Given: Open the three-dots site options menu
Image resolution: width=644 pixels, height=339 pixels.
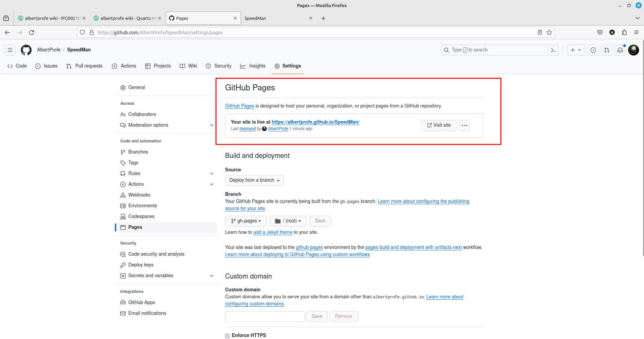Looking at the screenshot, I should [x=465, y=126].
